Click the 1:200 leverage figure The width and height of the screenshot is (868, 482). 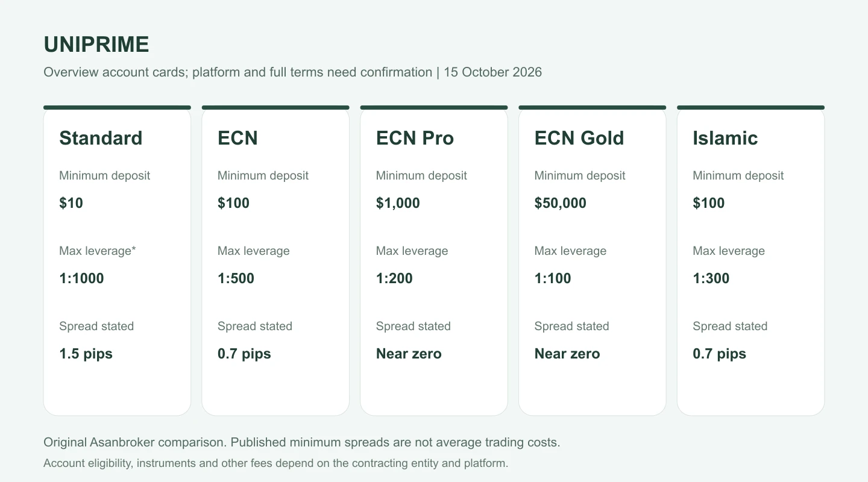(394, 278)
